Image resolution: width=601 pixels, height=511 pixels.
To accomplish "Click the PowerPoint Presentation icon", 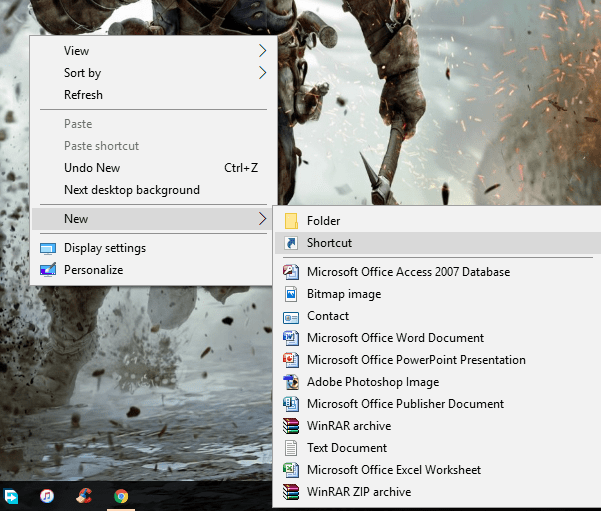I will click(291, 360).
